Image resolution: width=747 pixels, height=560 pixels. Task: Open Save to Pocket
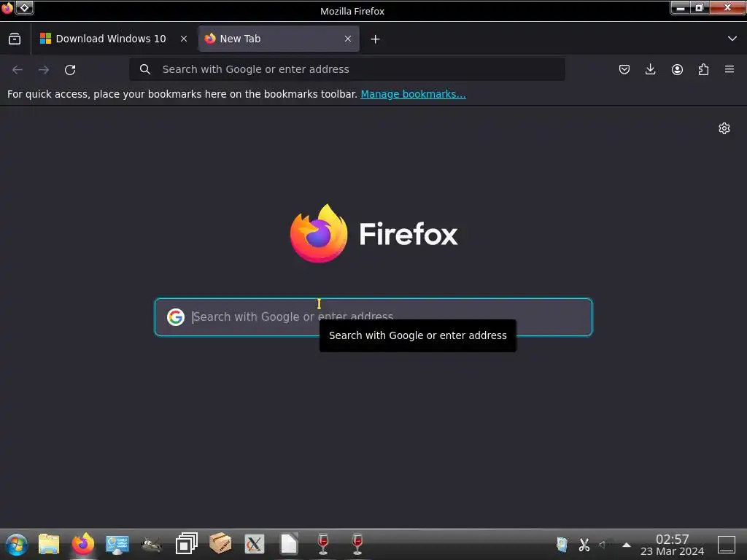(x=624, y=69)
